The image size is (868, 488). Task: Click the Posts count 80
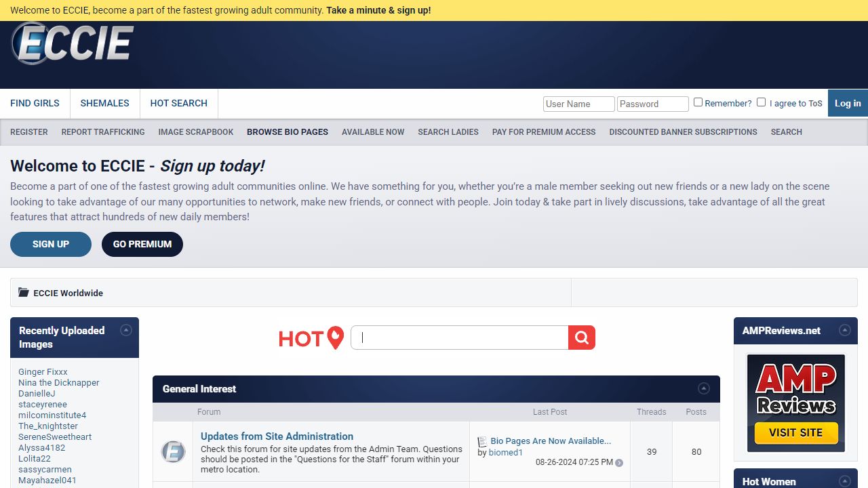696,452
